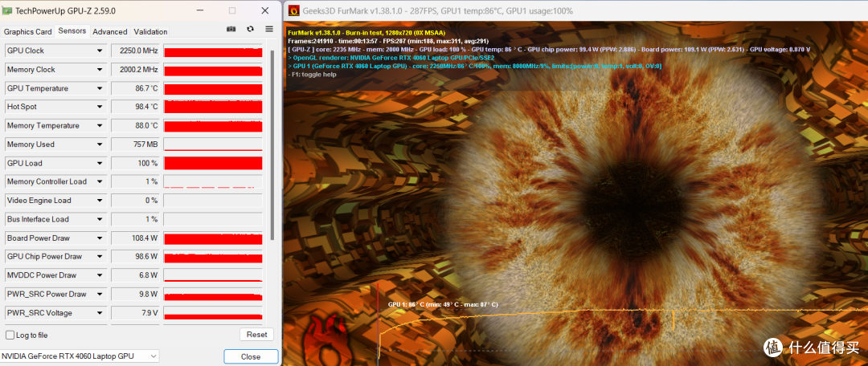868x366 pixels.
Task: Open the Memory Used sensor dropdown
Action: (100, 144)
